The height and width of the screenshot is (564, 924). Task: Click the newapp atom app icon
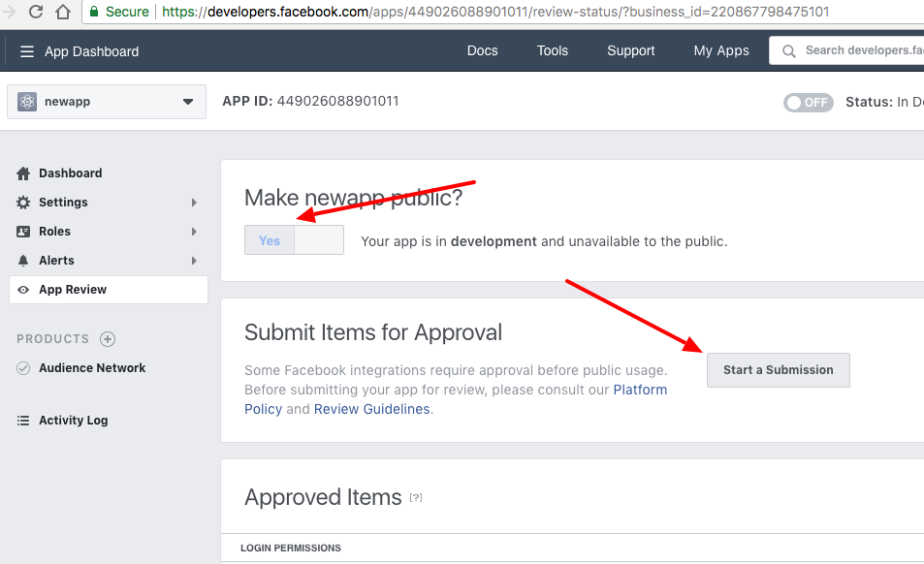pos(27,101)
